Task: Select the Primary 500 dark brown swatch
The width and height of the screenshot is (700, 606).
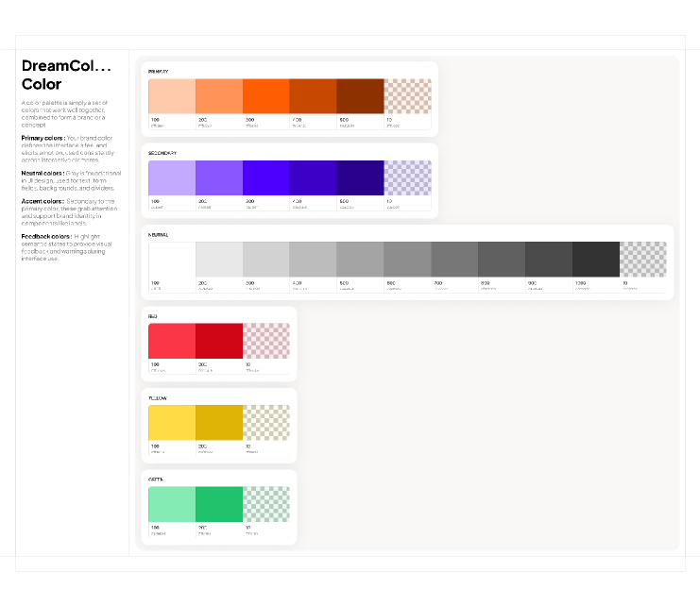Action: coord(360,96)
